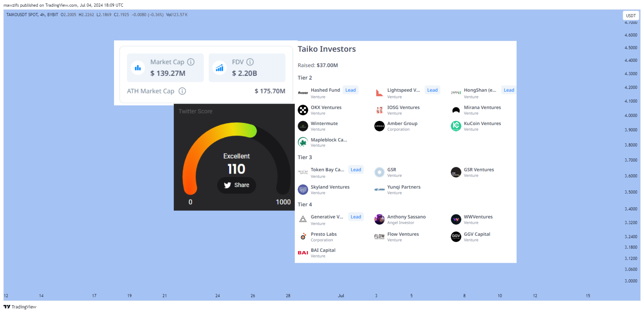Click the "Taiko Investors" title
This screenshot has height=313, width=644.
pyautogui.click(x=327, y=49)
